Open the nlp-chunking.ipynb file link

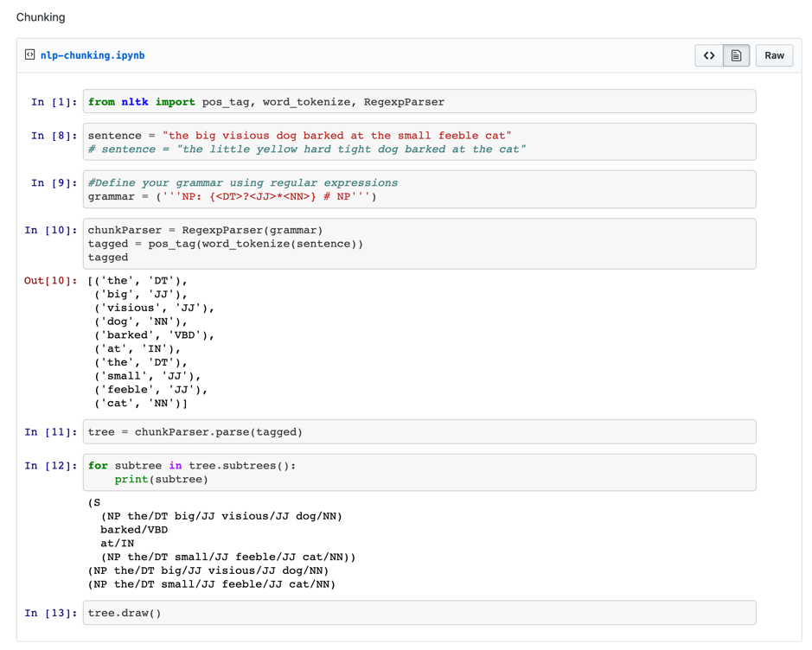tap(92, 54)
